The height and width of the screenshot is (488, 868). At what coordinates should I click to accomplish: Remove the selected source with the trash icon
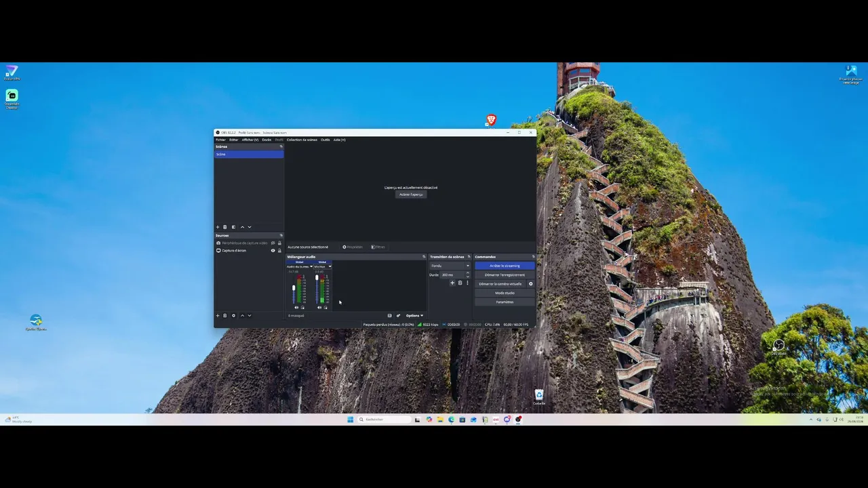225,315
